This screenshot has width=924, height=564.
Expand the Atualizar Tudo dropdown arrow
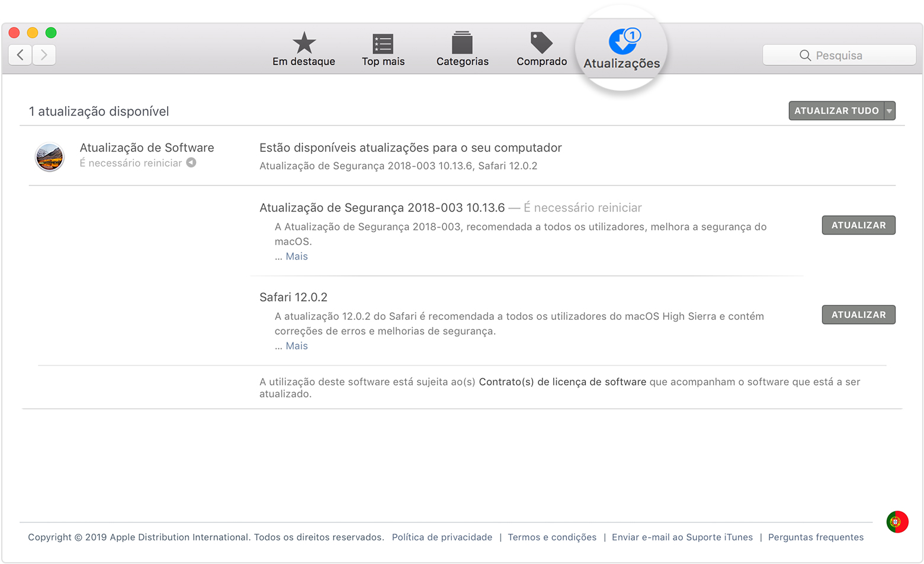(889, 111)
